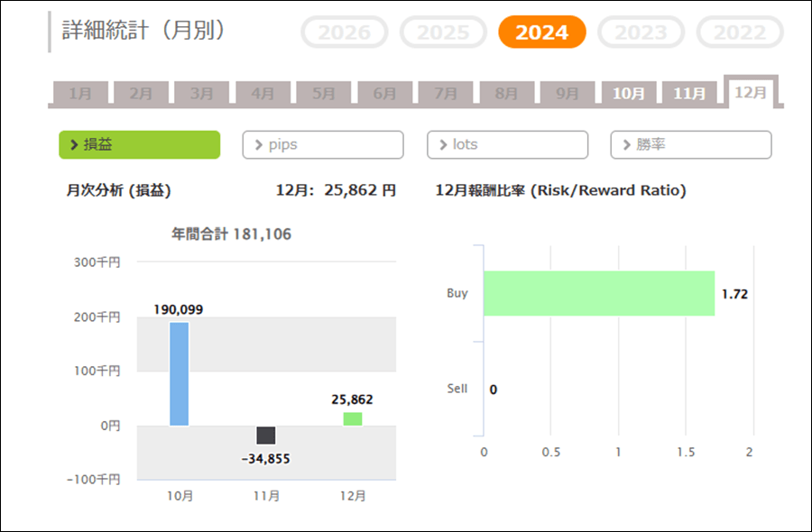This screenshot has height=532, width=812.
Task: Open the 11月 month tab
Action: [690, 93]
